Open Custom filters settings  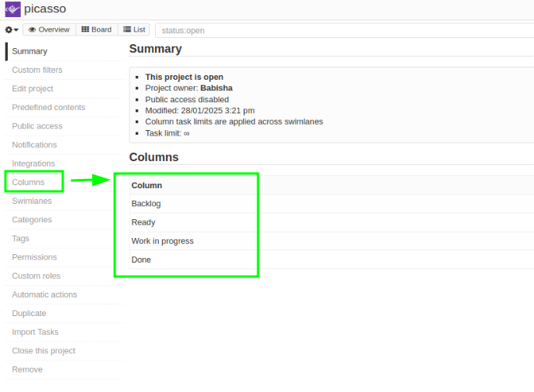[x=37, y=70]
